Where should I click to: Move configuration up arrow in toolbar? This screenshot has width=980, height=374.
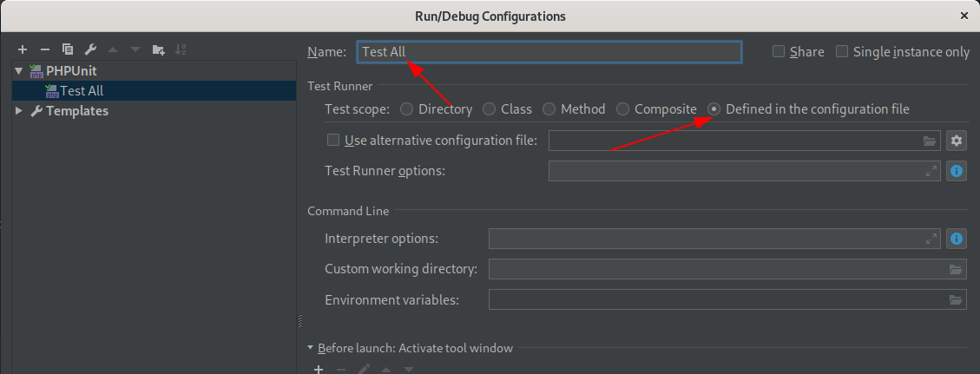point(113,49)
